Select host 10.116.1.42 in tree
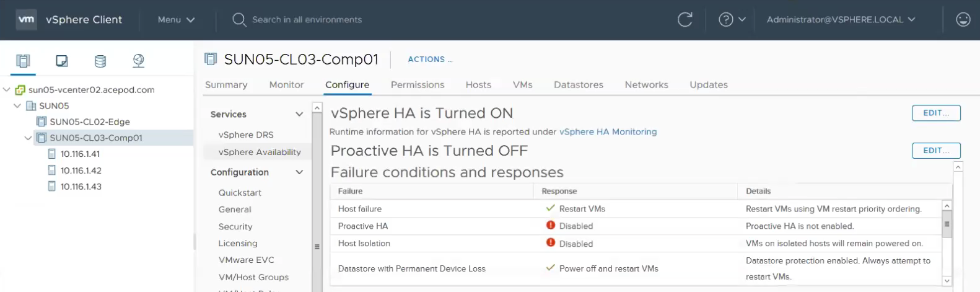This screenshot has width=980, height=292. [x=81, y=170]
